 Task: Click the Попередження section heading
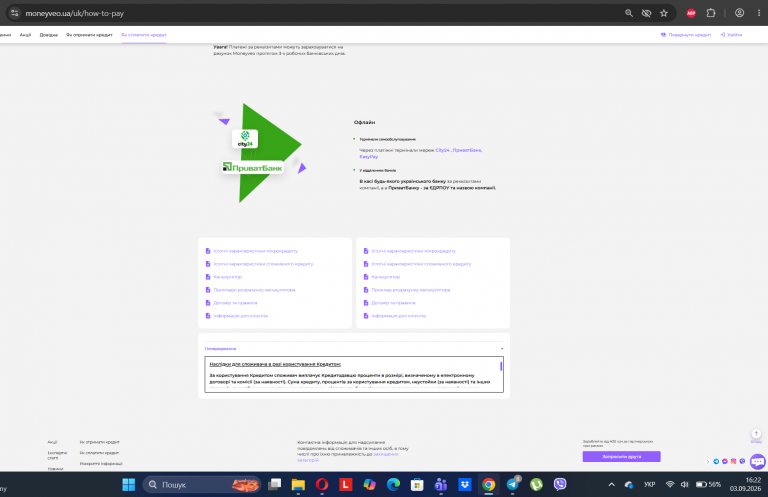pyautogui.click(x=220, y=349)
